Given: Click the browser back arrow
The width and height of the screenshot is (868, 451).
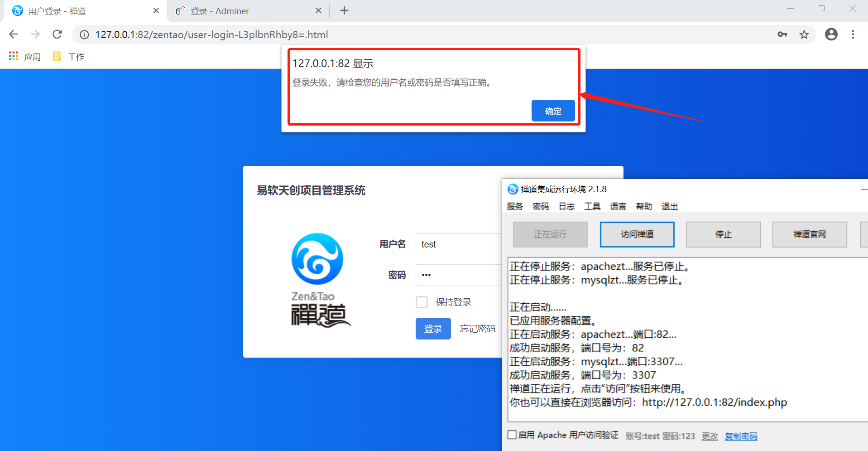Looking at the screenshot, I should pyautogui.click(x=14, y=34).
